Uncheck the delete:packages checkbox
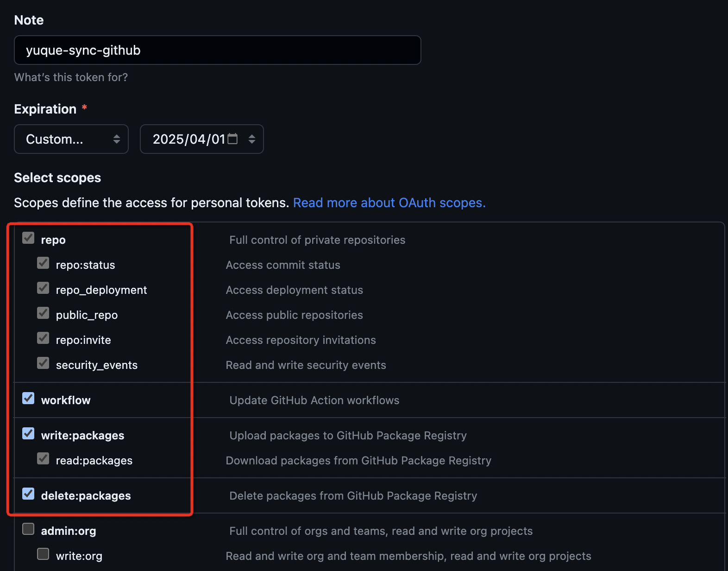 tap(28, 494)
